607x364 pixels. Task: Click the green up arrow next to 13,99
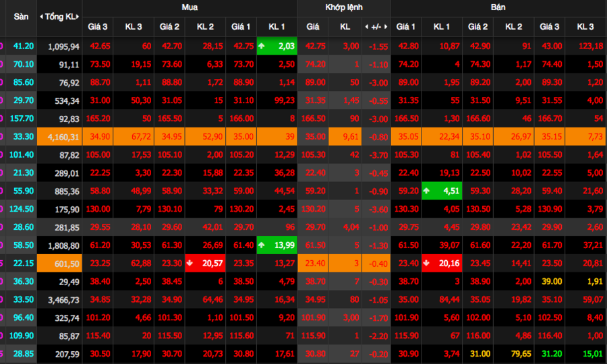(x=262, y=243)
